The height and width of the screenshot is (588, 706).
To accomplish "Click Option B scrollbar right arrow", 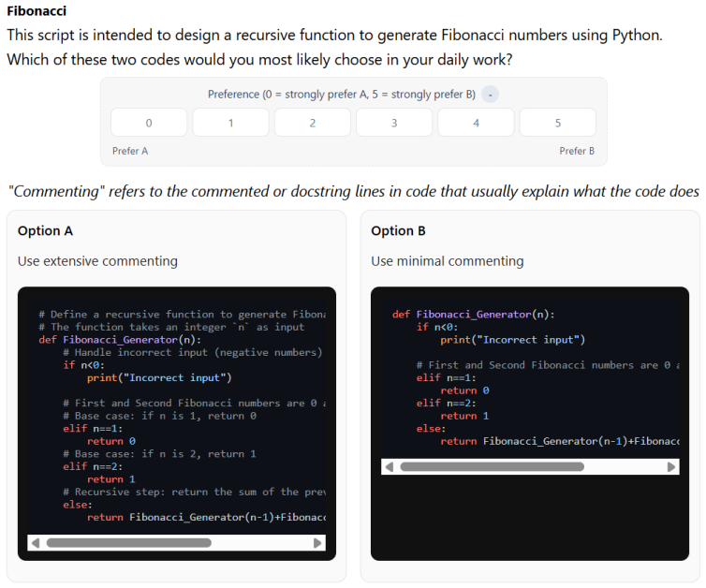I will (670, 467).
